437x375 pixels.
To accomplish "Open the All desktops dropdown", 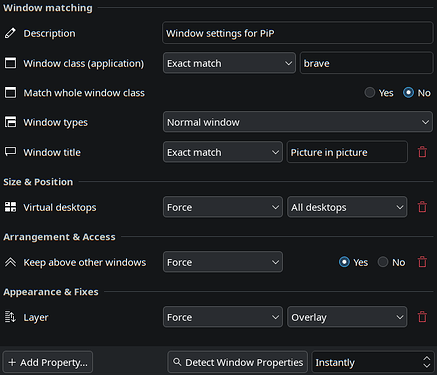I will [347, 207].
